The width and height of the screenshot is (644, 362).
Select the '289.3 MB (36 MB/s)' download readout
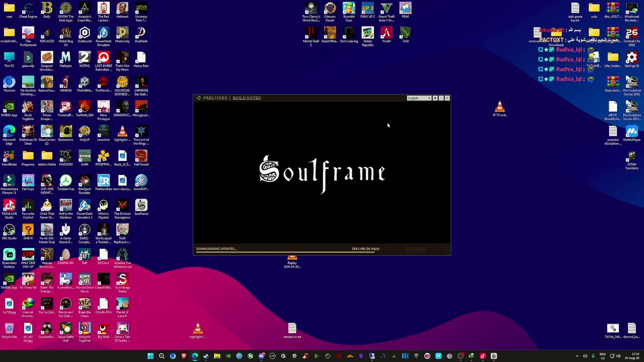(365, 248)
